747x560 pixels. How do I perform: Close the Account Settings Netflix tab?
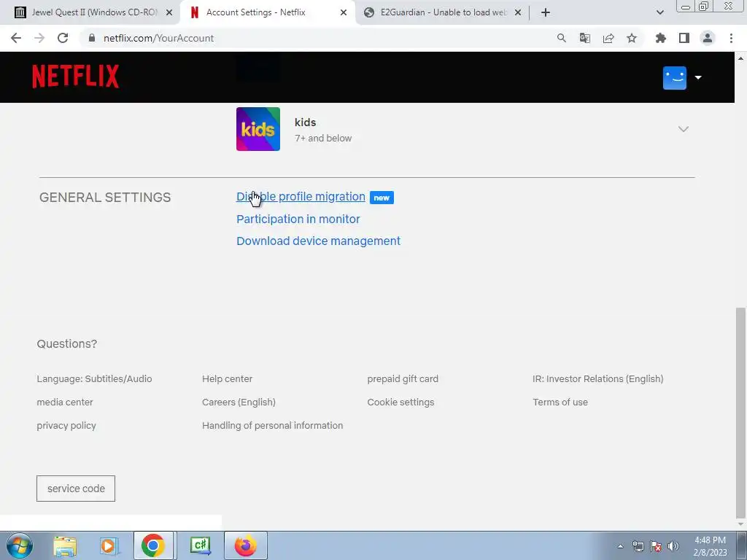[x=344, y=12]
